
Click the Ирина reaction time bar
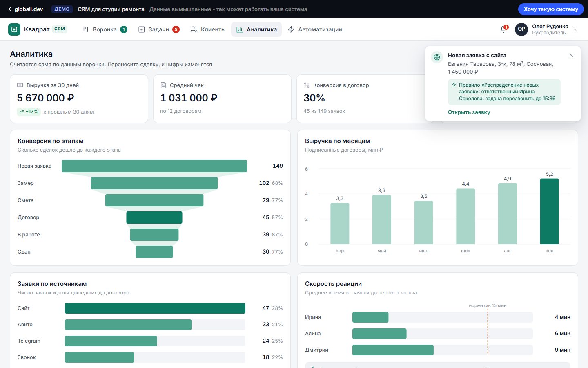coord(370,317)
